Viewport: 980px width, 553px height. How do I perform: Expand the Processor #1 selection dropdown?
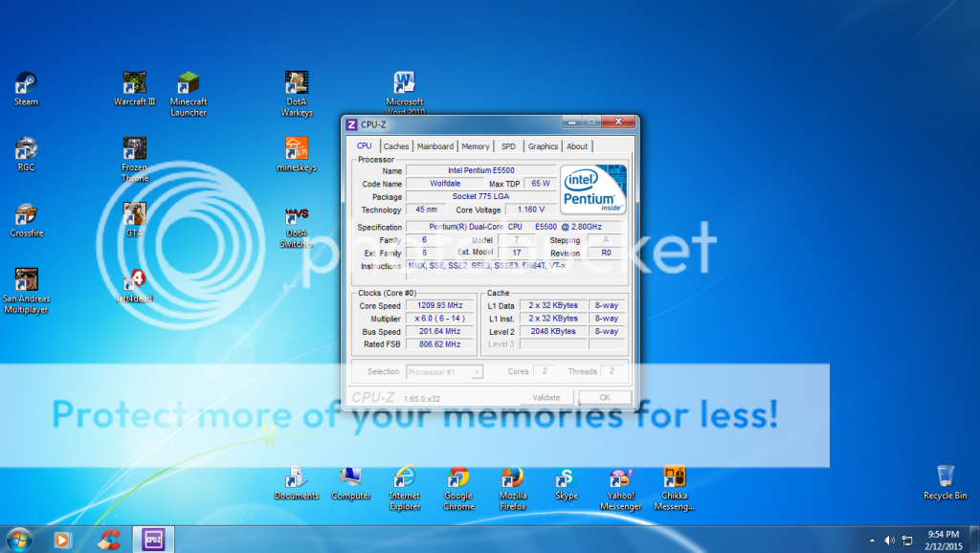click(445, 372)
